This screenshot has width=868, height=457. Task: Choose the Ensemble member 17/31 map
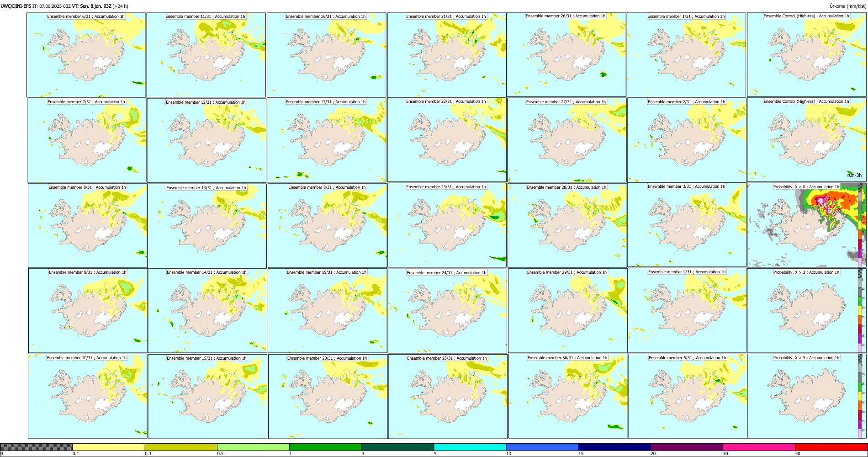point(327,140)
